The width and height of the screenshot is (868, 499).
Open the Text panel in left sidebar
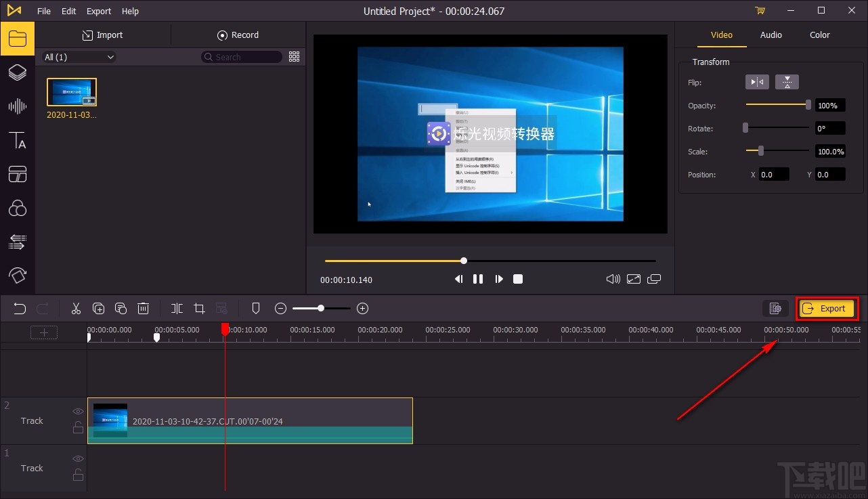coord(17,141)
